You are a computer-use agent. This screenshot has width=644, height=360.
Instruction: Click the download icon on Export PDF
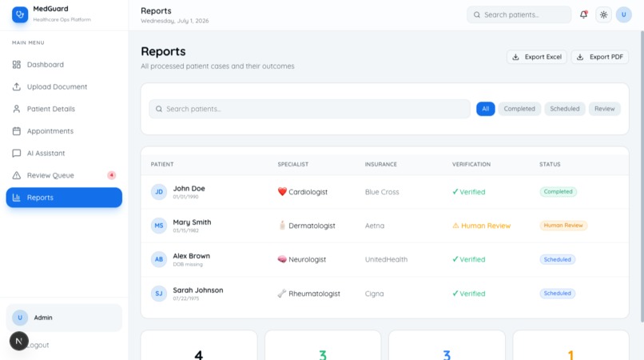(580, 57)
